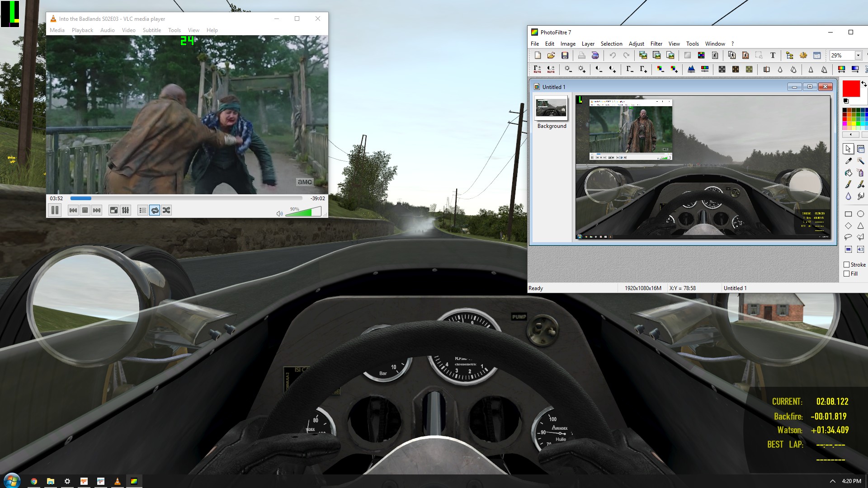The width and height of the screenshot is (868, 488).
Task: Choose the Lasso selection shape
Action: (848, 237)
